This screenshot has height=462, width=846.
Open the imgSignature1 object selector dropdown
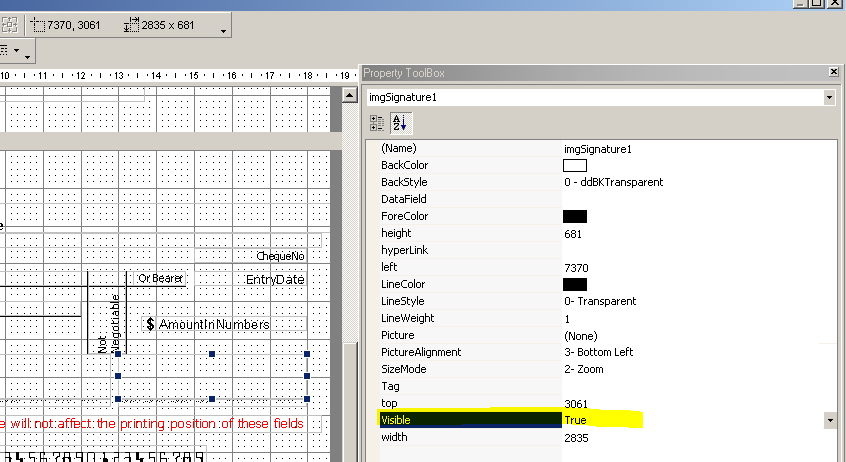(x=829, y=98)
